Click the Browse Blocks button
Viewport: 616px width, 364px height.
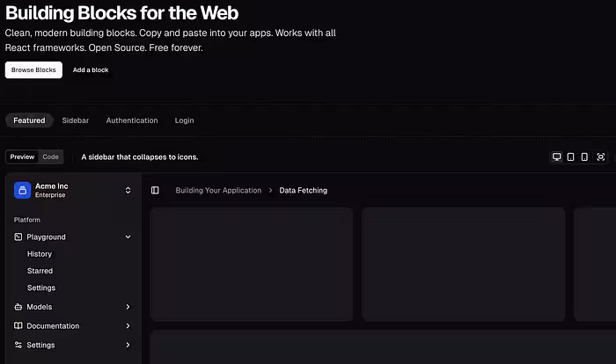[x=33, y=69]
